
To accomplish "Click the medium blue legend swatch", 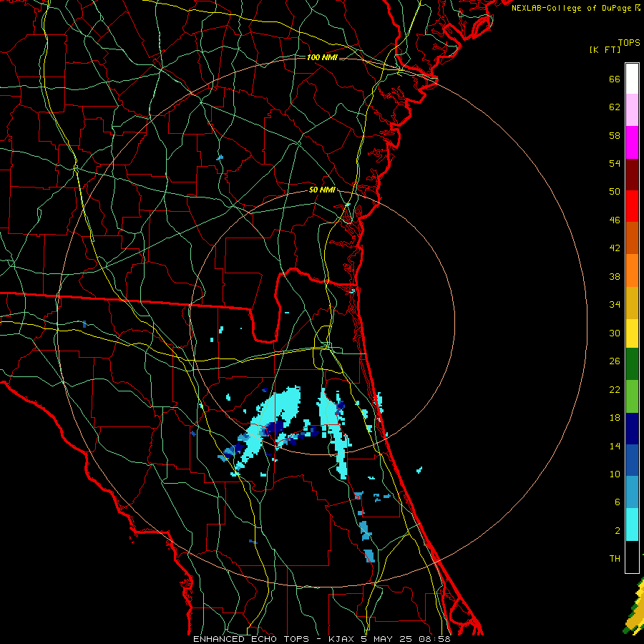I will point(632,460).
